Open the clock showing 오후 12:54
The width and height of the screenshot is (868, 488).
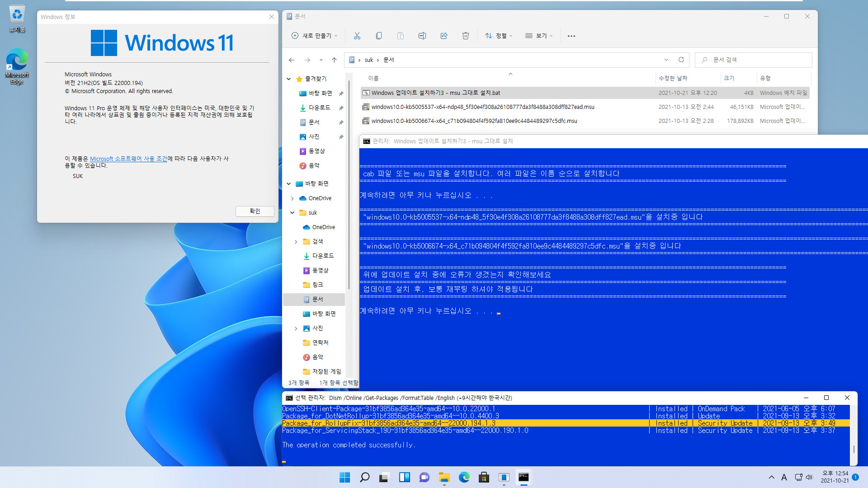(835, 477)
